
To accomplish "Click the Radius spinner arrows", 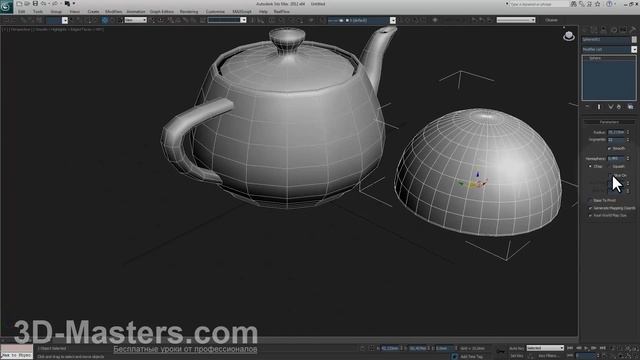I will 628,132.
